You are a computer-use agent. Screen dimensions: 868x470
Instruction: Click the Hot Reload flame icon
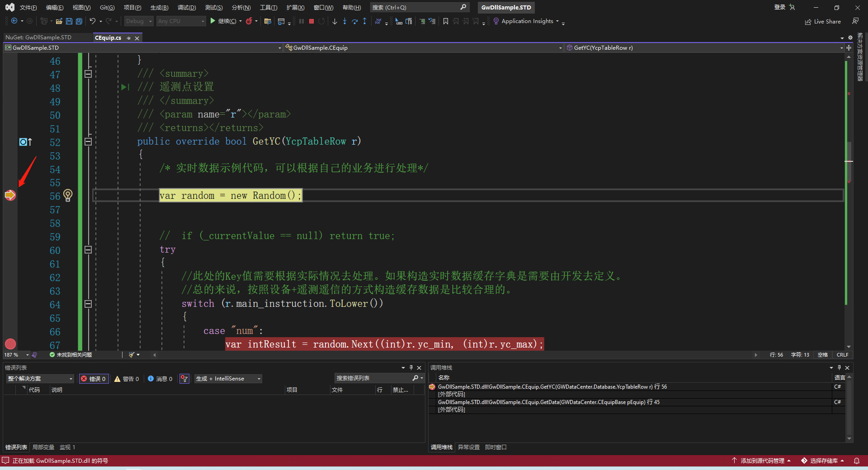pyautogui.click(x=249, y=21)
